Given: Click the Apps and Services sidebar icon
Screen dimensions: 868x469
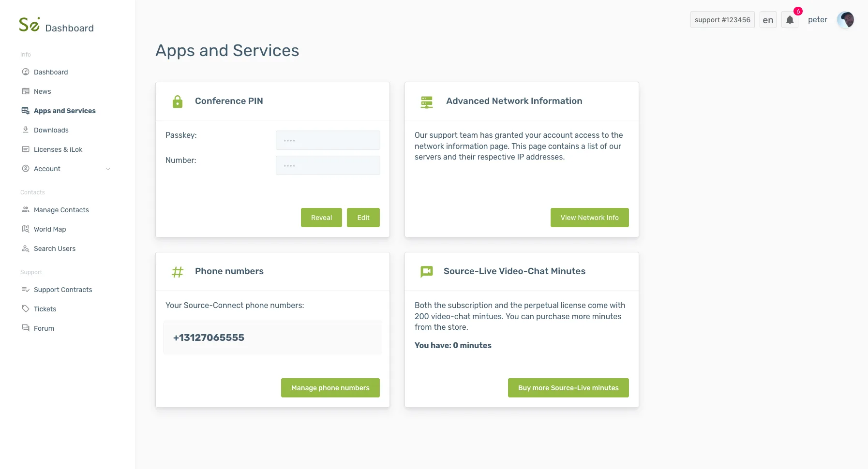Looking at the screenshot, I should pos(26,110).
